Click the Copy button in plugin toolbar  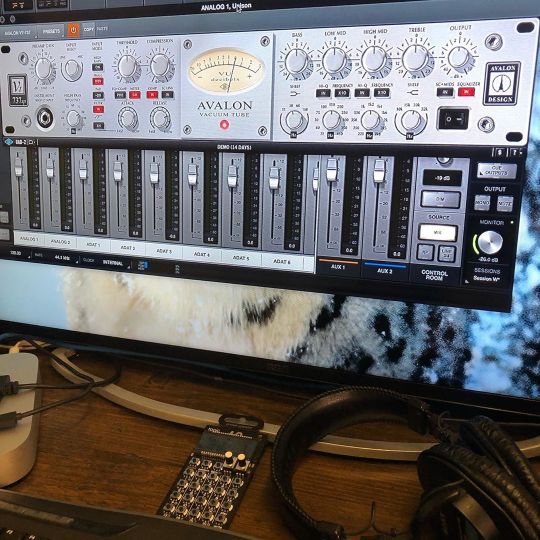pyautogui.click(x=89, y=29)
